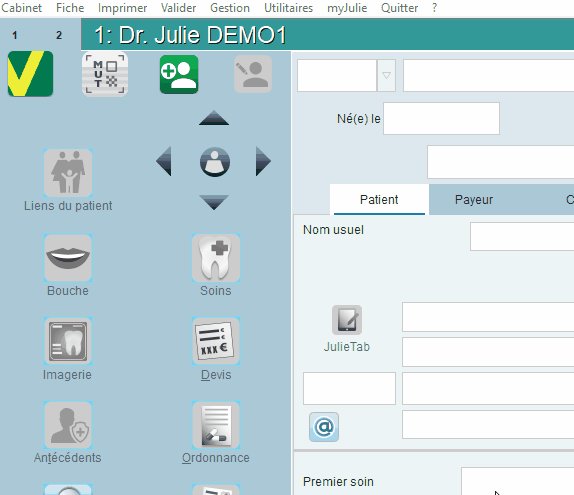The width and height of the screenshot is (574, 495).
Task: Open the Valider menu
Action: pos(178,8)
